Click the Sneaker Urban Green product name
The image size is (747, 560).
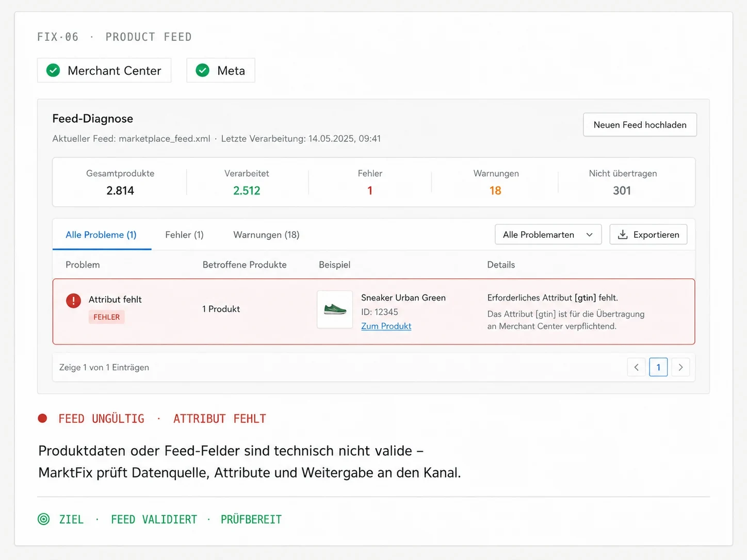tap(403, 298)
